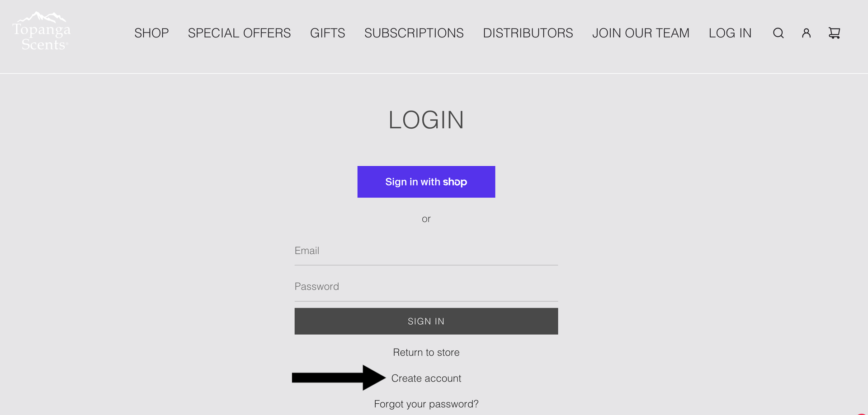Image resolution: width=868 pixels, height=415 pixels.
Task: Open Forgot your password link
Action: click(426, 404)
